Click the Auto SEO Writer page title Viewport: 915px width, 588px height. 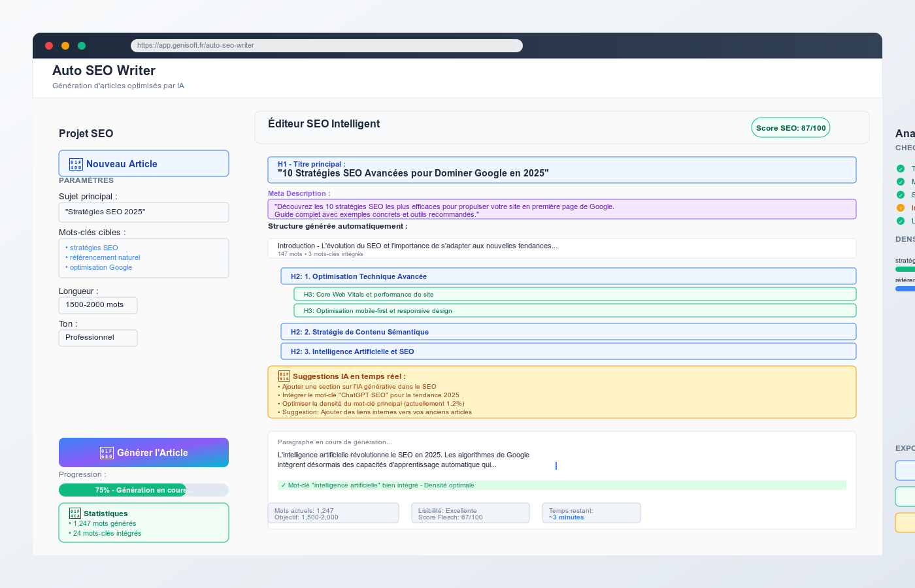point(104,71)
